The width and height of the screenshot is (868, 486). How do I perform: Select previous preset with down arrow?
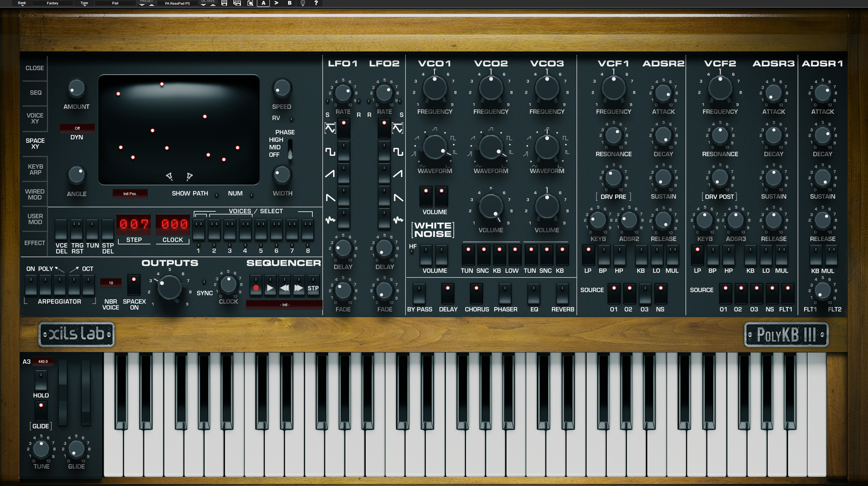(142, 5)
